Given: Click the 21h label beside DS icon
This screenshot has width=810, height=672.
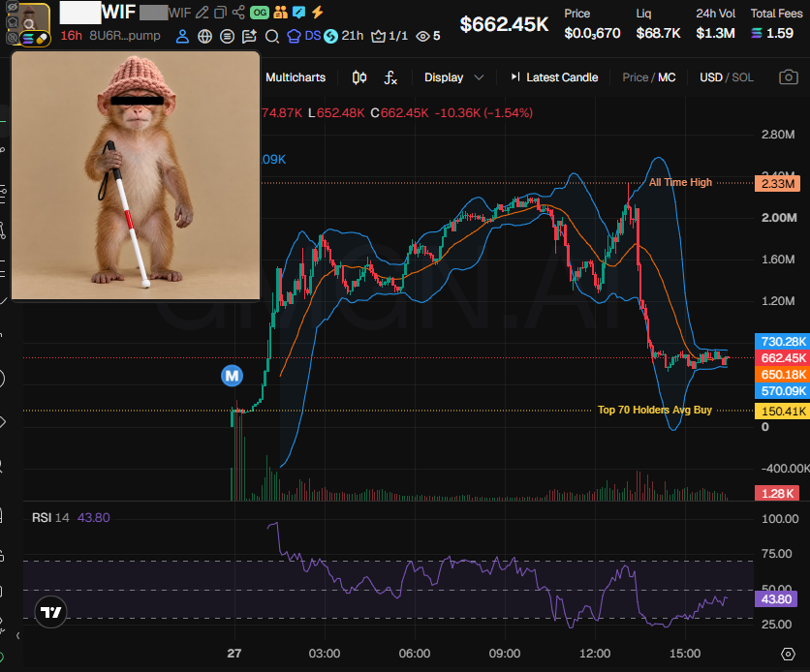Looking at the screenshot, I should click(353, 36).
